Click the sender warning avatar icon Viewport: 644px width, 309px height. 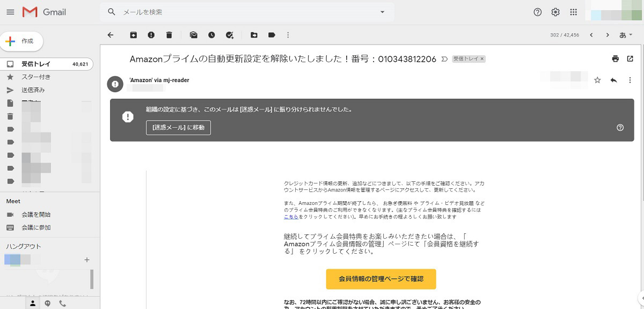click(115, 84)
